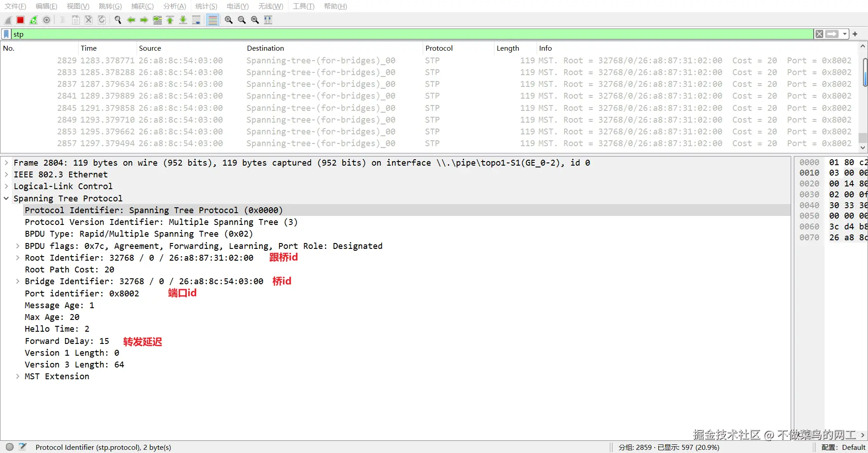The image size is (868, 453).
Task: Expand the Logical-Link Control node
Action: [x=6, y=186]
